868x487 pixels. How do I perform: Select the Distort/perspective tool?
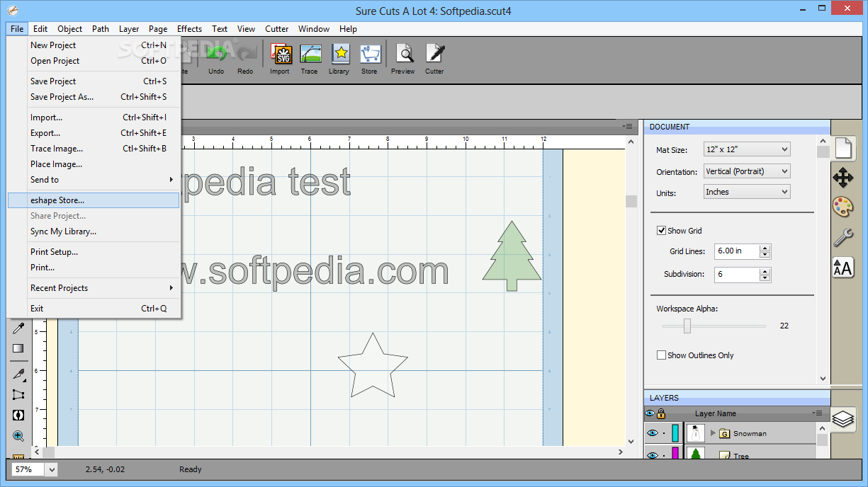(x=18, y=395)
